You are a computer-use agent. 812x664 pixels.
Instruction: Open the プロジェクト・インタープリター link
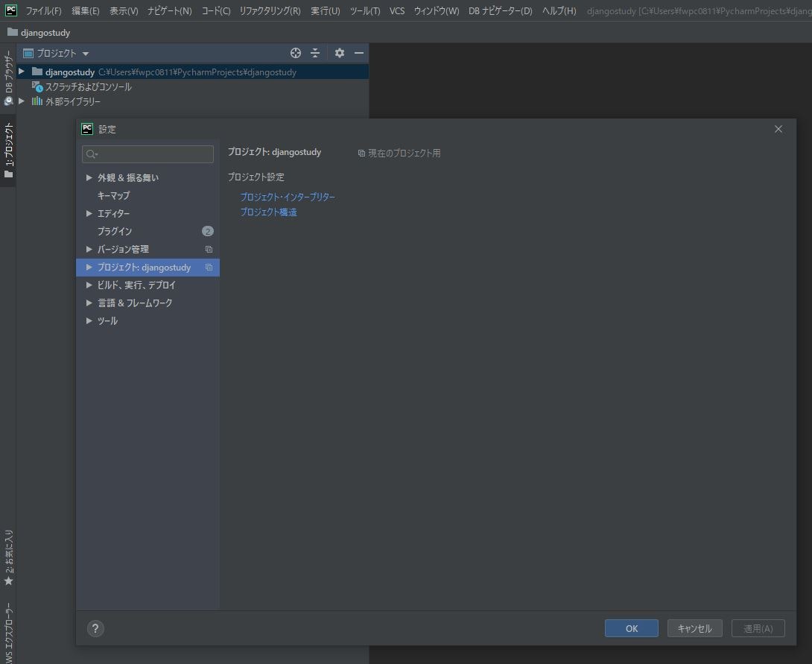pos(288,197)
